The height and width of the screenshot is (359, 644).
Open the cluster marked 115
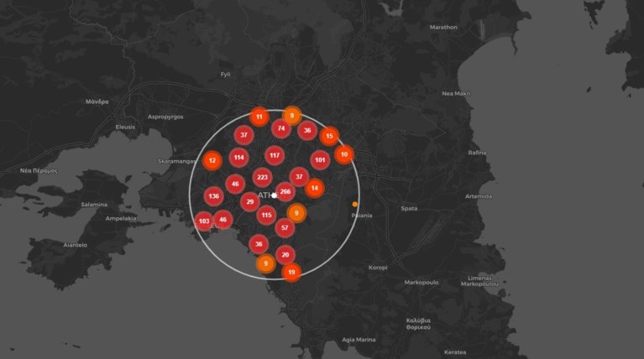pos(266,215)
